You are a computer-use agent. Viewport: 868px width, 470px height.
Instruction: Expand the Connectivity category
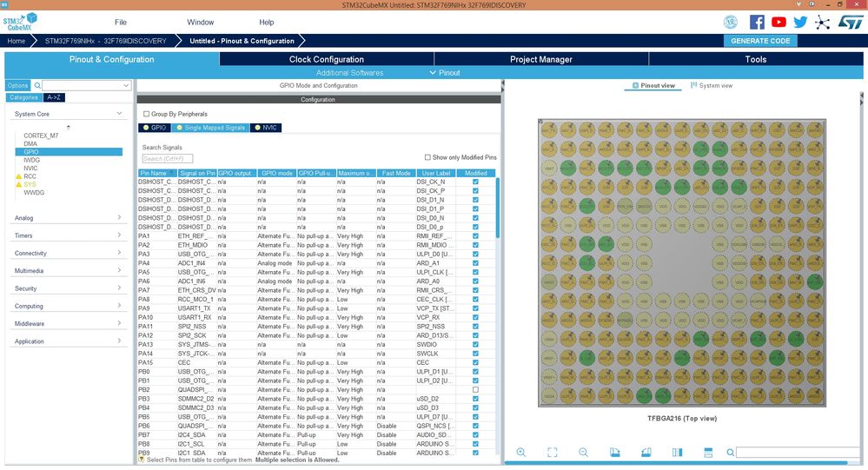click(x=119, y=253)
